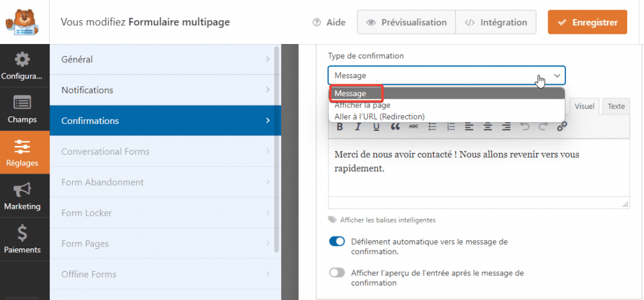Click the chevron beside Conversational Forms
644x300 pixels.
(268, 151)
